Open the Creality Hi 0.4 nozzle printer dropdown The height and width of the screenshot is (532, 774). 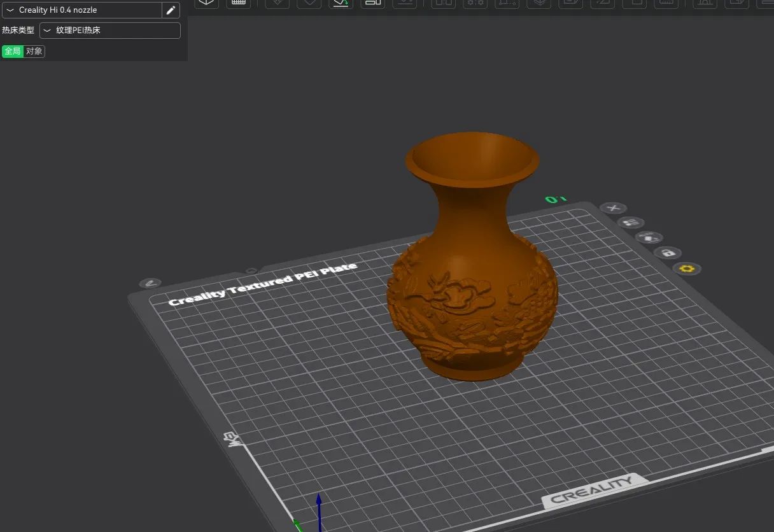pyautogui.click(x=81, y=10)
